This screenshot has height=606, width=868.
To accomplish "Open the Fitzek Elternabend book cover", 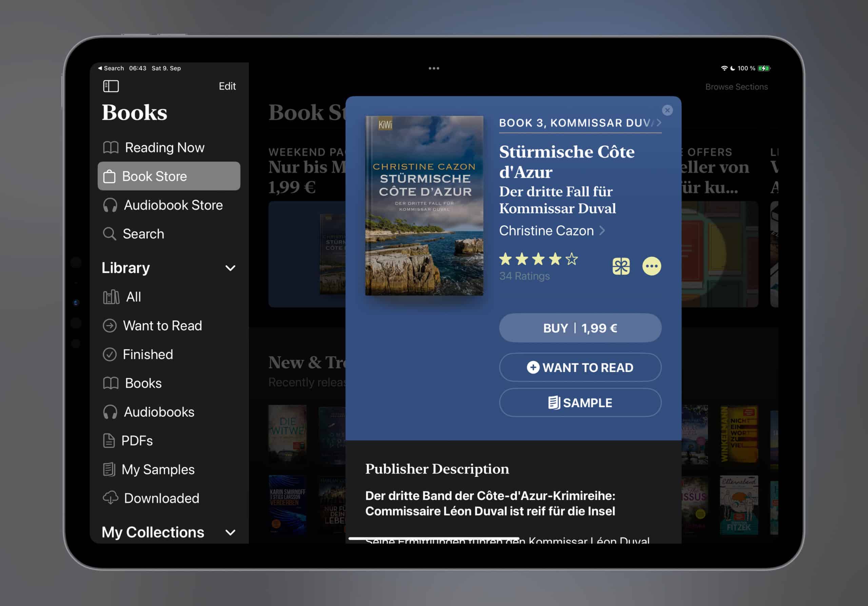I will pyautogui.click(x=739, y=505).
